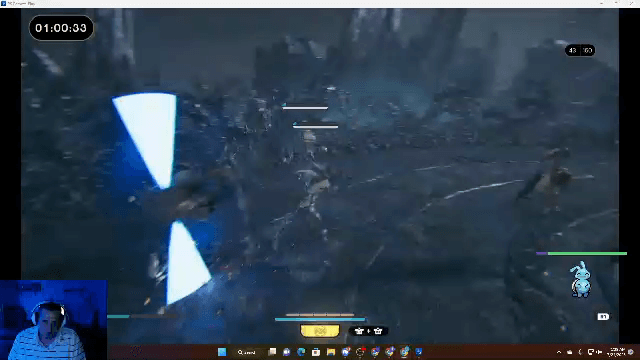Expand the system tray hidden icons chevron
Image resolution: width=640 pixels, height=360 pixels.
559,352
